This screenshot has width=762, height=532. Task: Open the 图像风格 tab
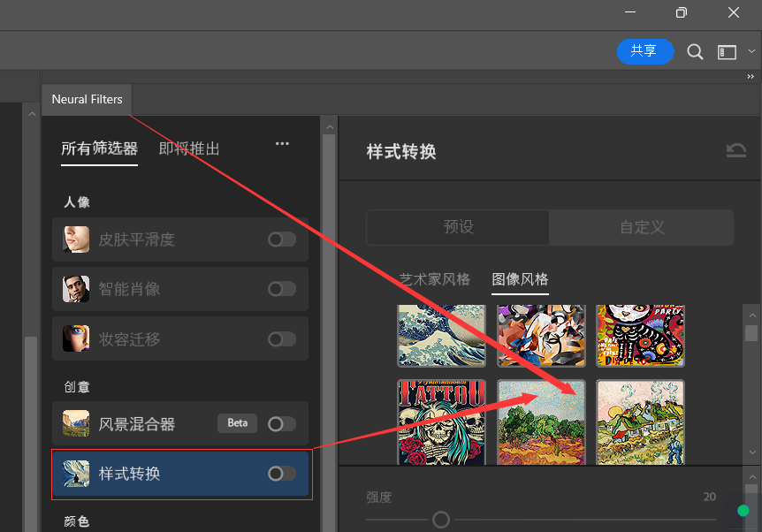click(x=520, y=279)
